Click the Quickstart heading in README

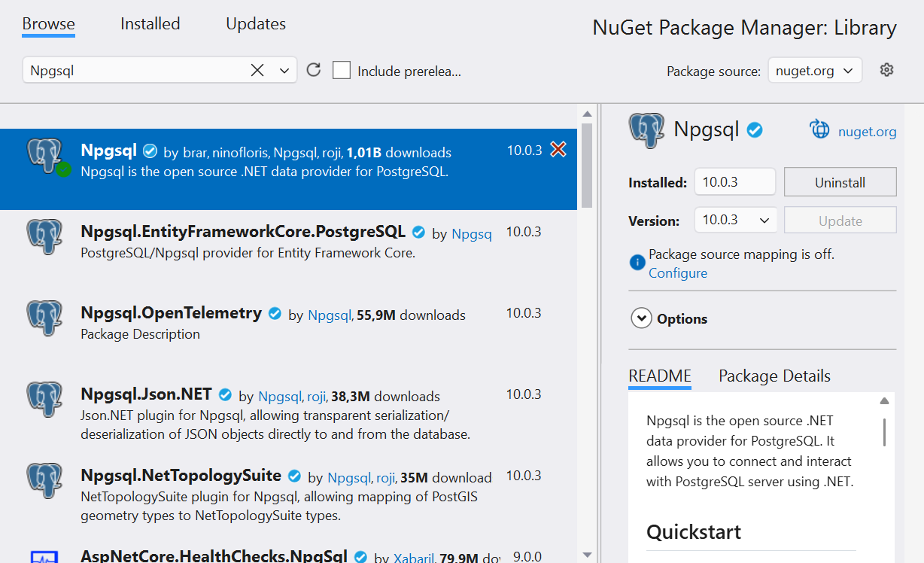(x=694, y=532)
